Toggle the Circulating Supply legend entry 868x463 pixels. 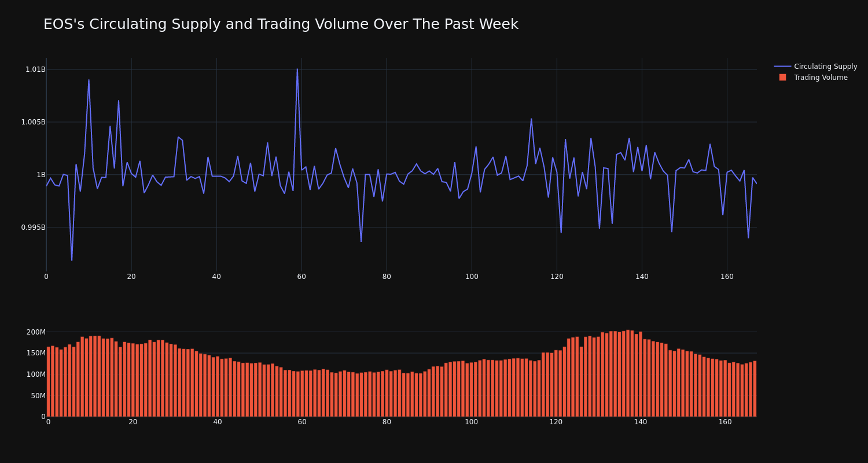(x=815, y=67)
